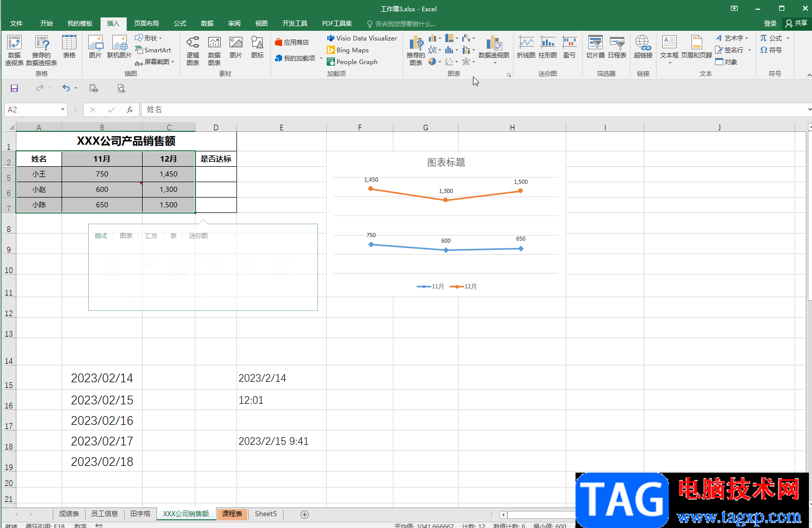Select the cell with value 1,450
Screen dimensions: 812x528
click(x=169, y=174)
